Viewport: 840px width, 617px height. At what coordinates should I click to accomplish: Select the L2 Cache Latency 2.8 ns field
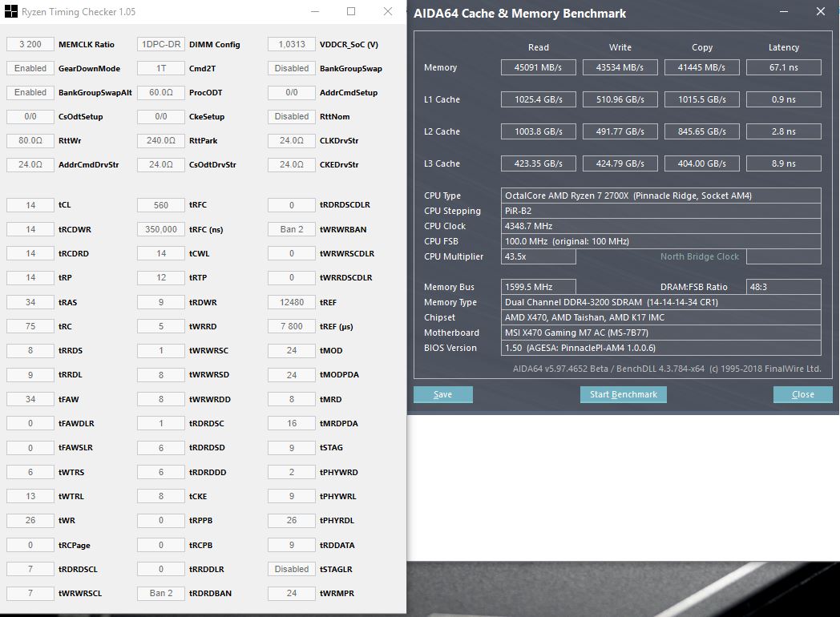(784, 131)
